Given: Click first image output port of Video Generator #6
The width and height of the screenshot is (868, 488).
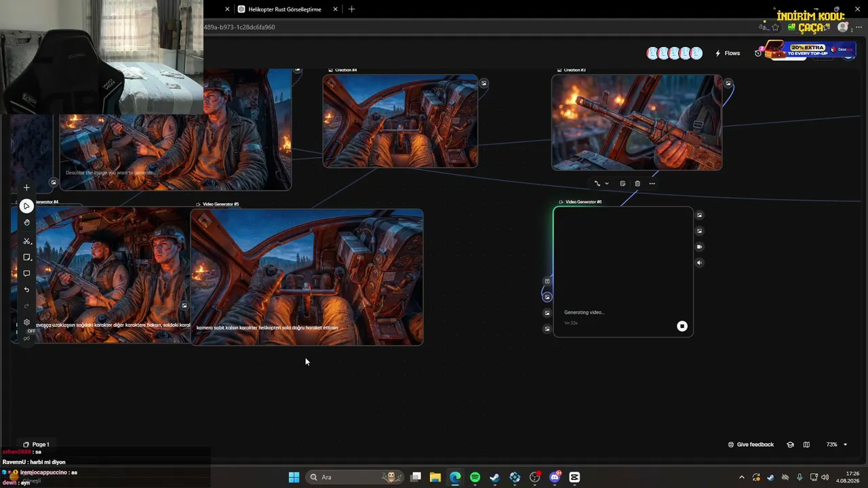Looking at the screenshot, I should [700, 216].
